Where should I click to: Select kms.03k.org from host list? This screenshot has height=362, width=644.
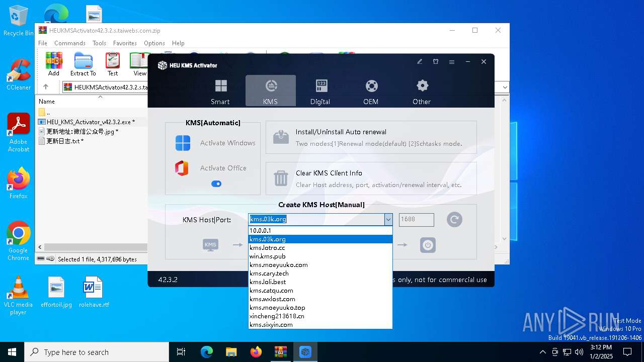(x=320, y=239)
